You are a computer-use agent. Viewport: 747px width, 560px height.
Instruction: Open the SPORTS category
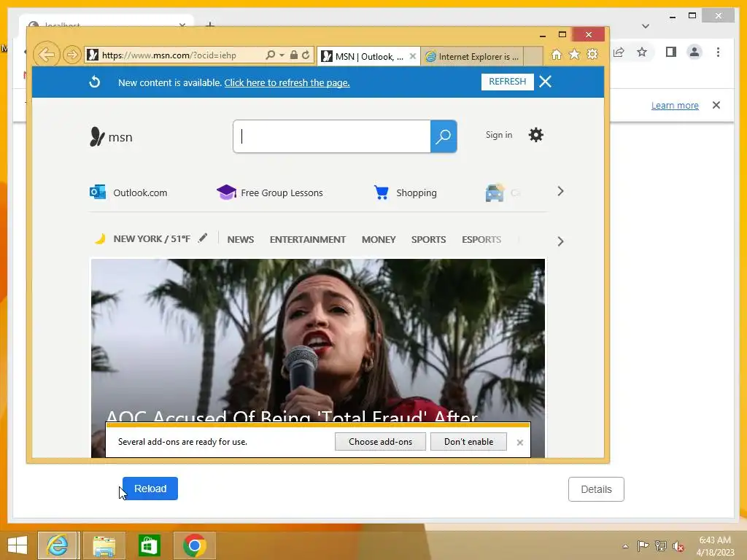click(429, 239)
